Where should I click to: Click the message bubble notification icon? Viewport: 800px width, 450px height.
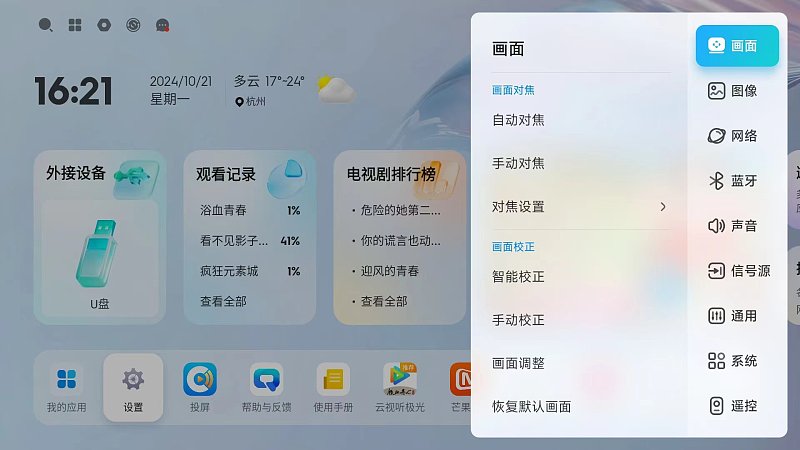[x=162, y=25]
